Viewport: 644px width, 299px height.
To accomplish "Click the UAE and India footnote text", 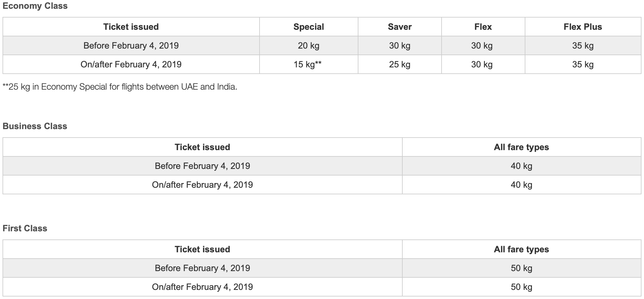I will 120,87.
